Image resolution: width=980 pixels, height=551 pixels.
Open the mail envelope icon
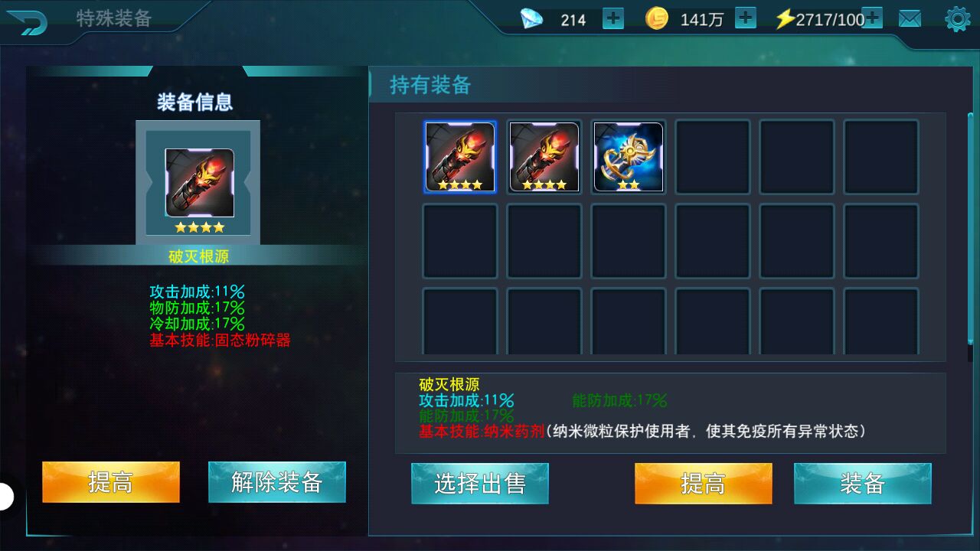point(910,19)
